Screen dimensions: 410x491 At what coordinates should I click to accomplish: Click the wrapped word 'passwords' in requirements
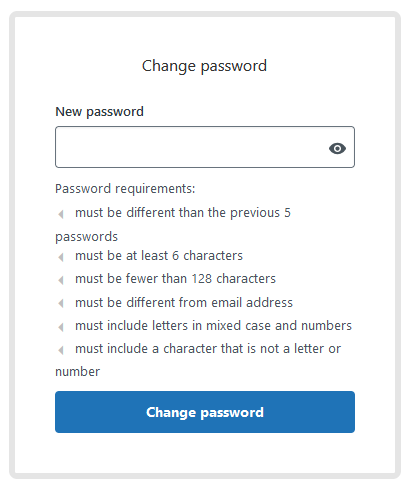click(x=86, y=237)
